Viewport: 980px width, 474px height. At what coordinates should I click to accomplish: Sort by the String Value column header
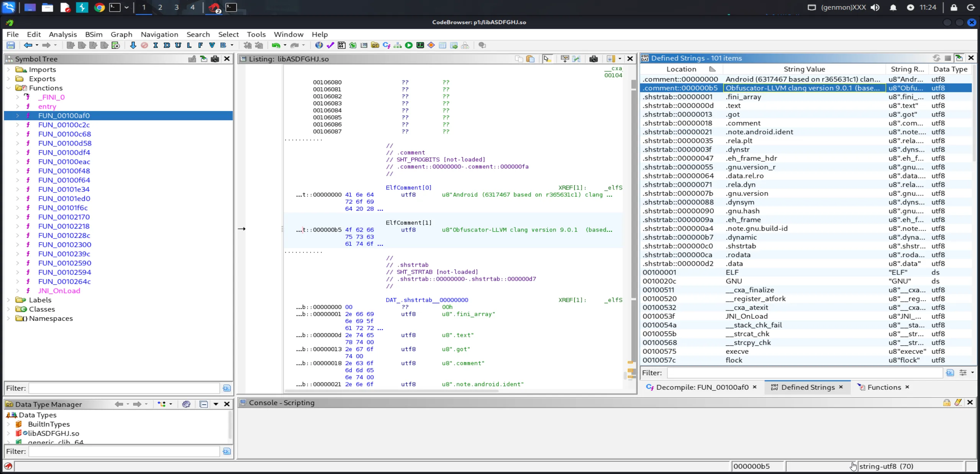coord(804,69)
